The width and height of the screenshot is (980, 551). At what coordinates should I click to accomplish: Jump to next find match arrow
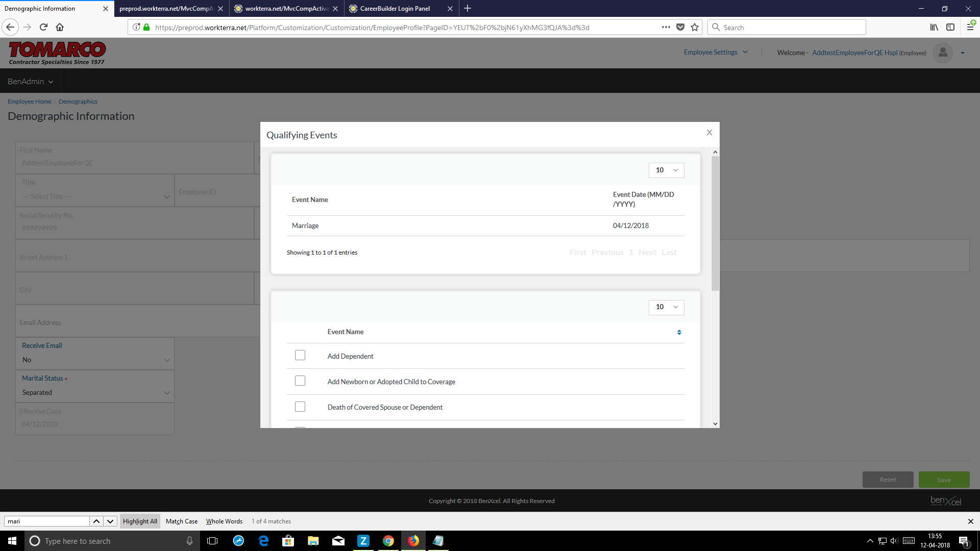point(110,521)
